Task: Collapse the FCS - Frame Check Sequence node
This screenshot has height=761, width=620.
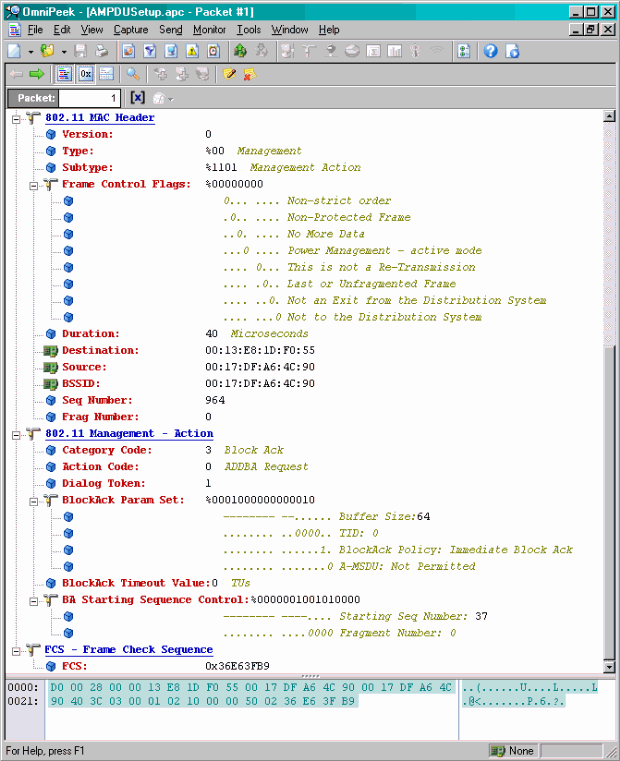Action: [x=16, y=651]
